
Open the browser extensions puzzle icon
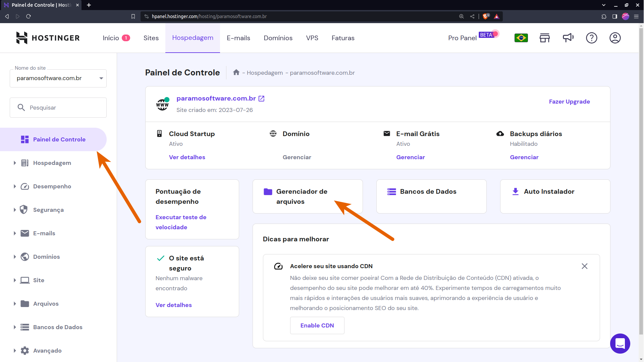(604, 16)
